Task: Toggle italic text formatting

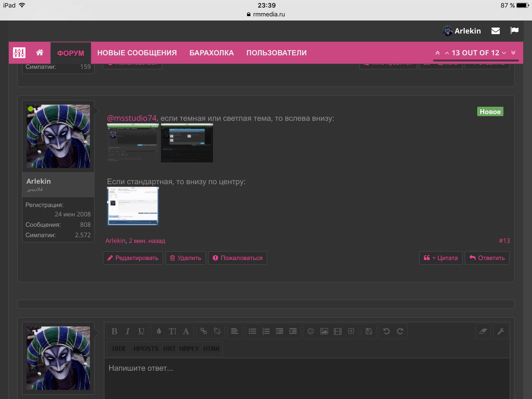Action: pyautogui.click(x=128, y=331)
